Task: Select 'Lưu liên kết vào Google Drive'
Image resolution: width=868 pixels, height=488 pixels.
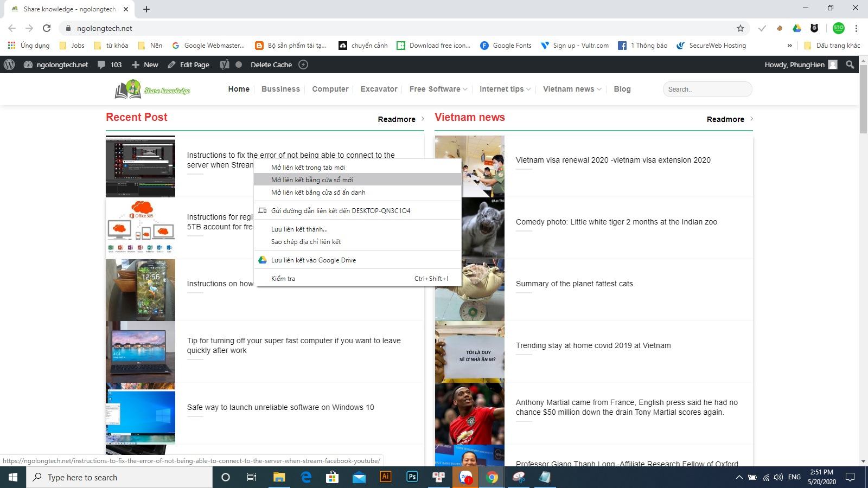Action: click(314, 260)
